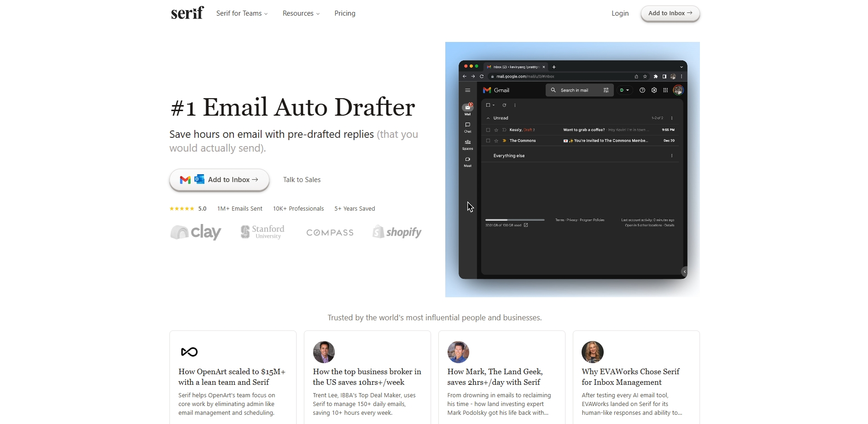Open the OpenArt scaled to $15M+ story
Viewport: 868px width, 424px height.
point(233,377)
